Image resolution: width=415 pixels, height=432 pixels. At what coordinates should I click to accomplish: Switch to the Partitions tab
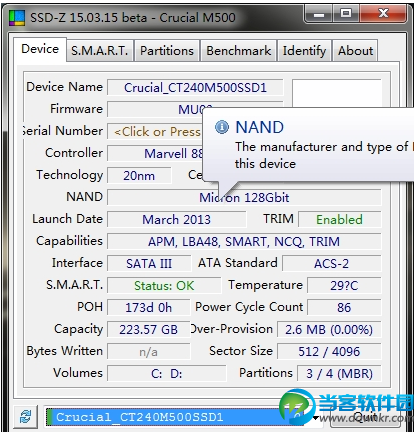tap(167, 51)
